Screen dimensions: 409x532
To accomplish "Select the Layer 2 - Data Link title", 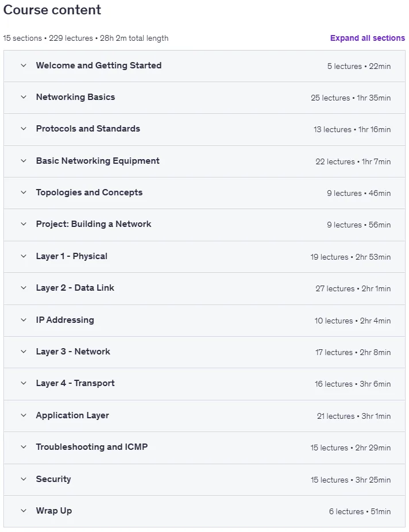I will [x=75, y=288].
